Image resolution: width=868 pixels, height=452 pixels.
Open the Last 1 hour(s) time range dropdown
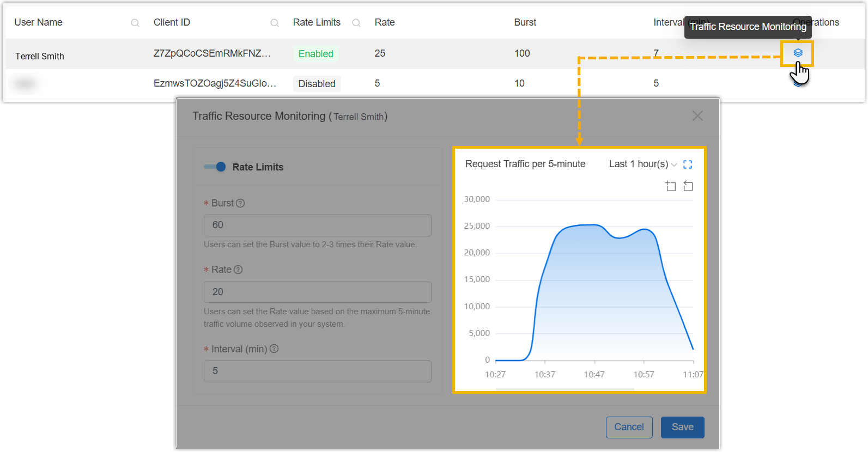[x=643, y=164]
